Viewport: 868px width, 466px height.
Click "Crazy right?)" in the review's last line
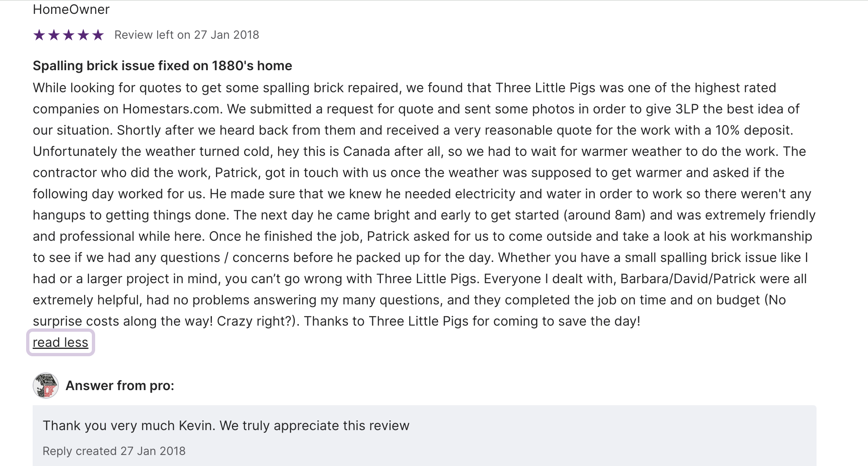coord(258,321)
